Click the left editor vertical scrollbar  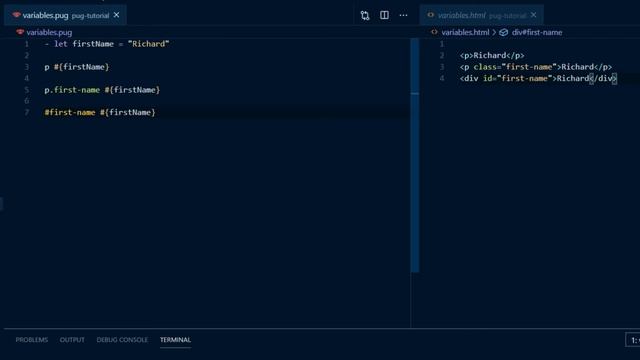pos(415,155)
